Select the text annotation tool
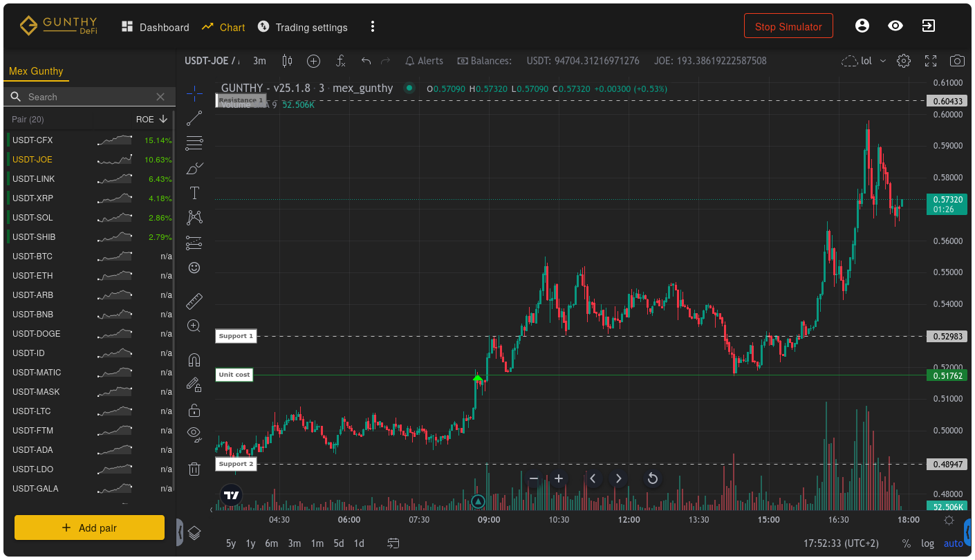The height and width of the screenshot is (560, 975). (x=194, y=193)
